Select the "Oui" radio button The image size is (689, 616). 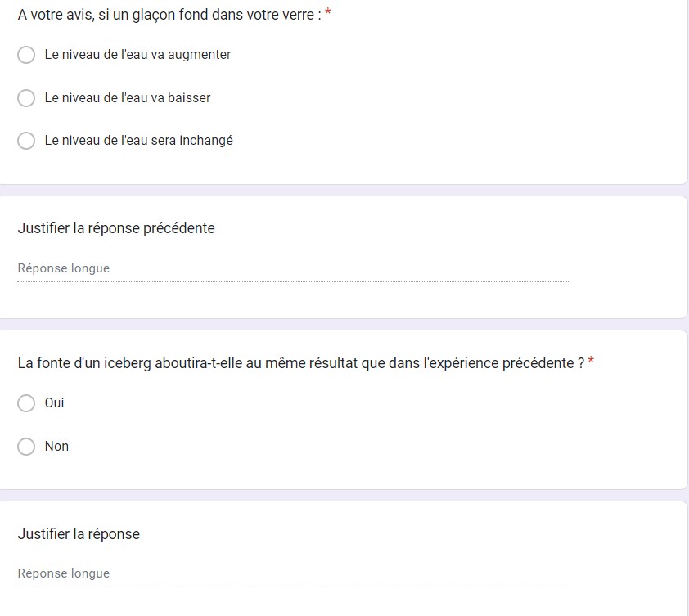point(26,403)
